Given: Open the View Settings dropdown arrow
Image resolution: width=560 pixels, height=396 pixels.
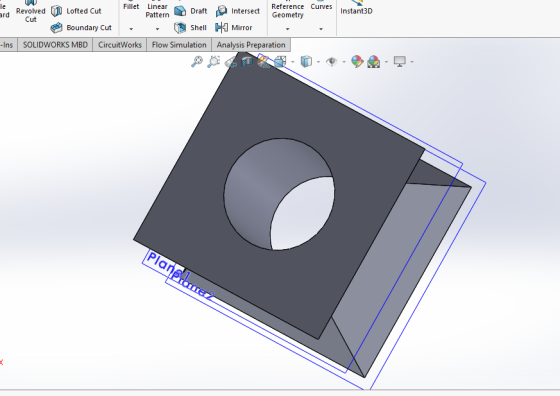Looking at the screenshot, I should tap(412, 62).
